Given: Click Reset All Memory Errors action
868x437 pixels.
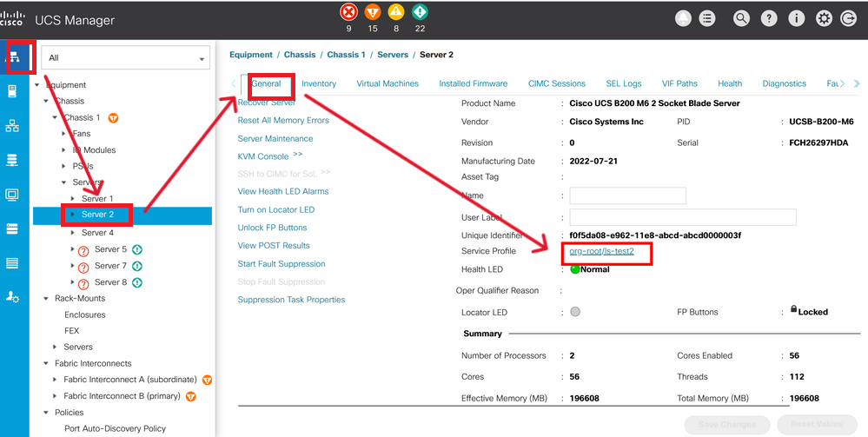Looking at the screenshot, I should [x=283, y=120].
